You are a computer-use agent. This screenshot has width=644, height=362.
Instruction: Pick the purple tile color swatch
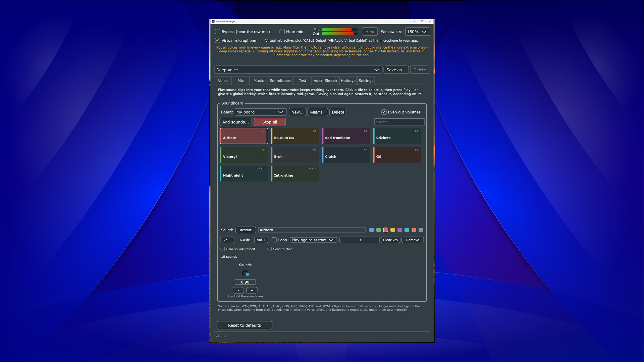click(399, 230)
